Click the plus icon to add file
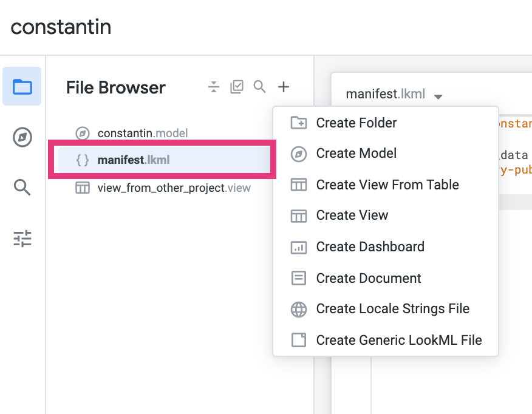 click(284, 87)
